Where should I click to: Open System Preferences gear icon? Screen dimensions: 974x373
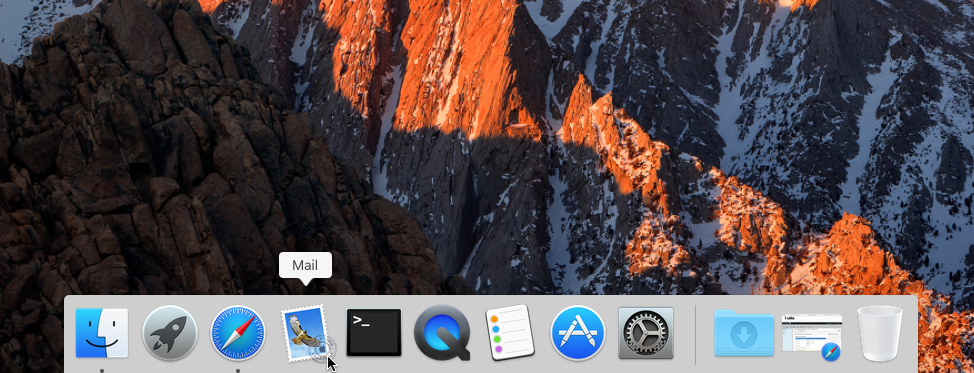pos(646,333)
